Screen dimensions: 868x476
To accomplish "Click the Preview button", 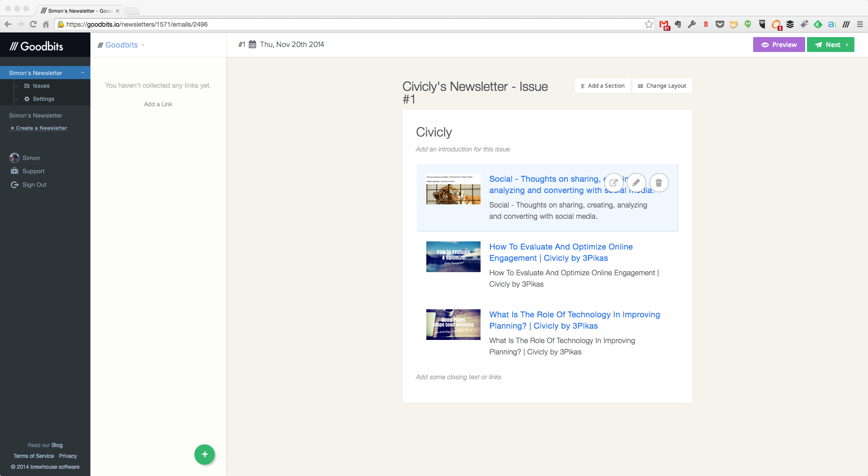I will tap(779, 45).
